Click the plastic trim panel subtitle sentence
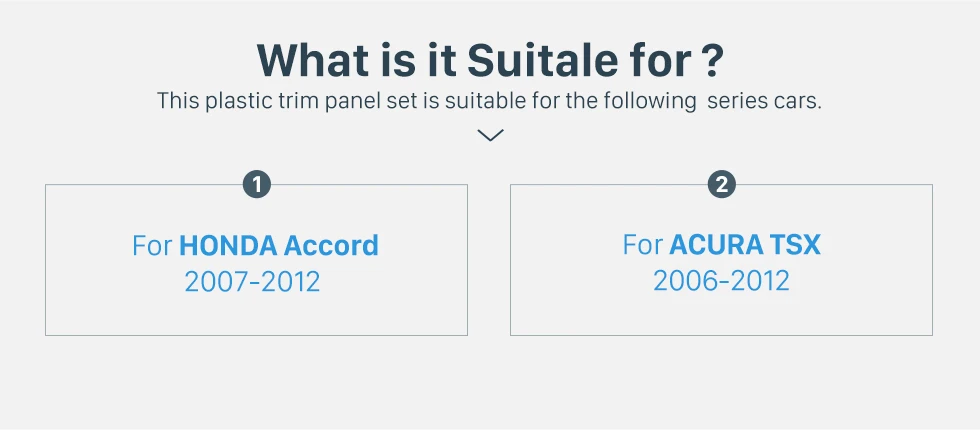Viewport: 980px width, 430px height. pos(489,101)
